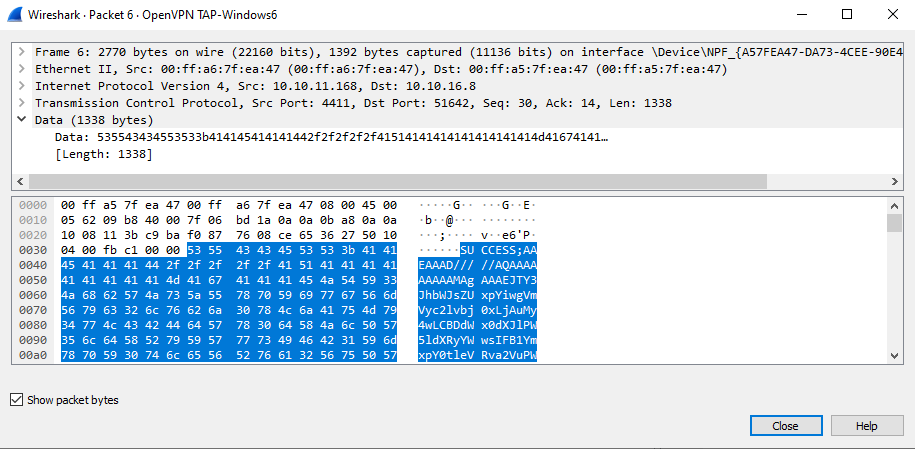Select the Data: 5355434345... hex value row

point(331,138)
